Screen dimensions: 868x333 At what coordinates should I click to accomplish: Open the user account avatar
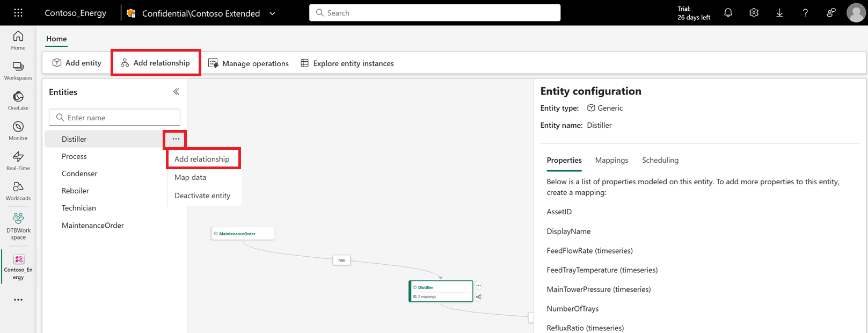tap(856, 13)
